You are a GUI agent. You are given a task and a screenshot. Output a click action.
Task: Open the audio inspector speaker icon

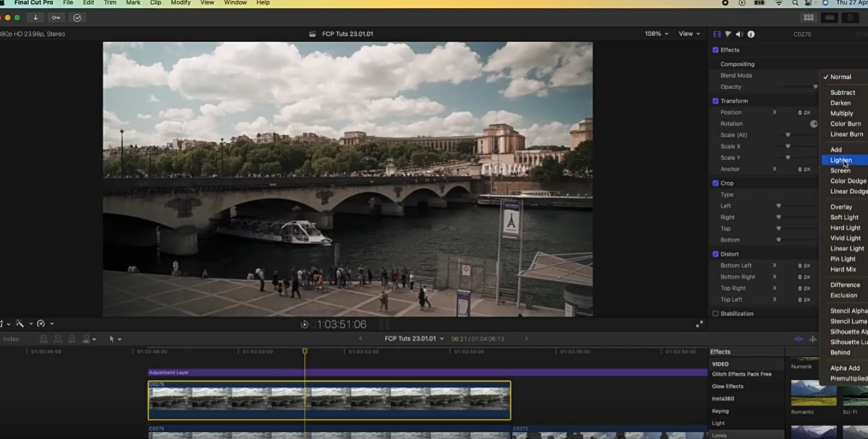739,34
